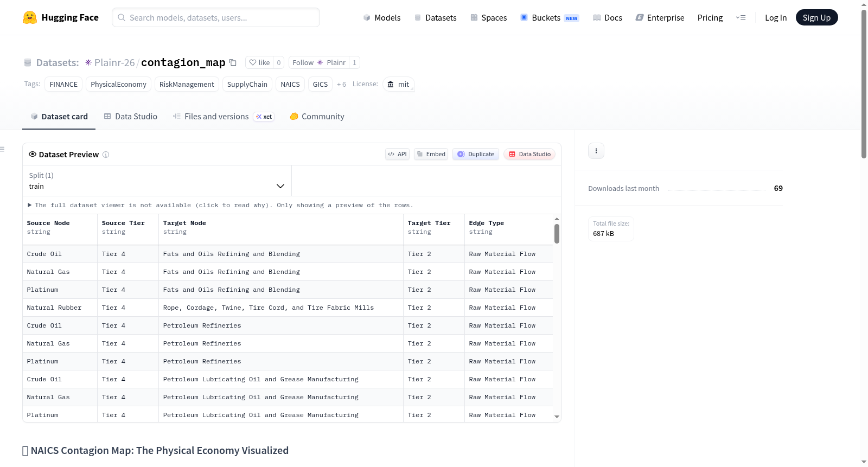Click the Downloads last month value 69
This screenshot has width=868, height=467.
[778, 188]
